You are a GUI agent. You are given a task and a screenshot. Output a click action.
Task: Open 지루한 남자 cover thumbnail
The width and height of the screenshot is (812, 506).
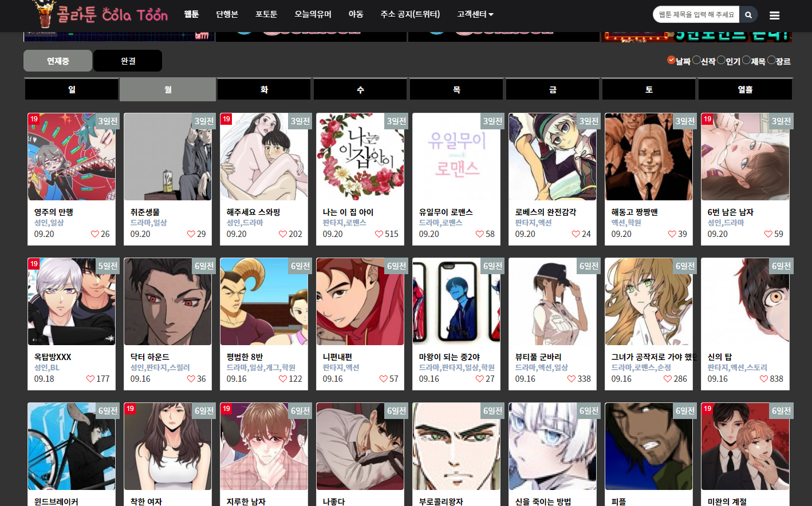[x=264, y=446]
